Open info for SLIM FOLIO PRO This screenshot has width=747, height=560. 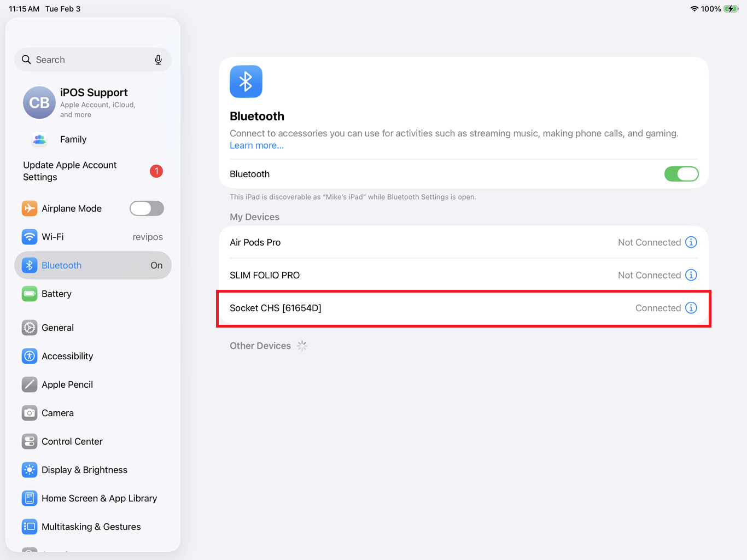pos(691,275)
